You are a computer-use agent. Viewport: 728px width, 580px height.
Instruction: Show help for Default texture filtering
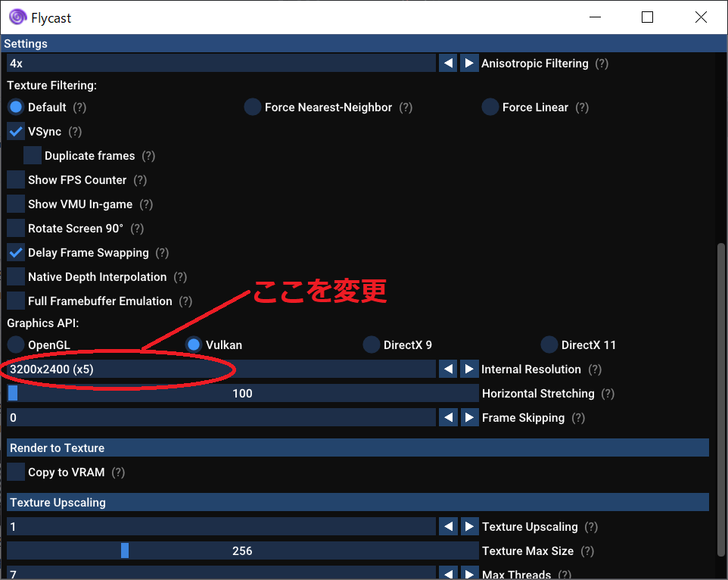click(x=80, y=108)
